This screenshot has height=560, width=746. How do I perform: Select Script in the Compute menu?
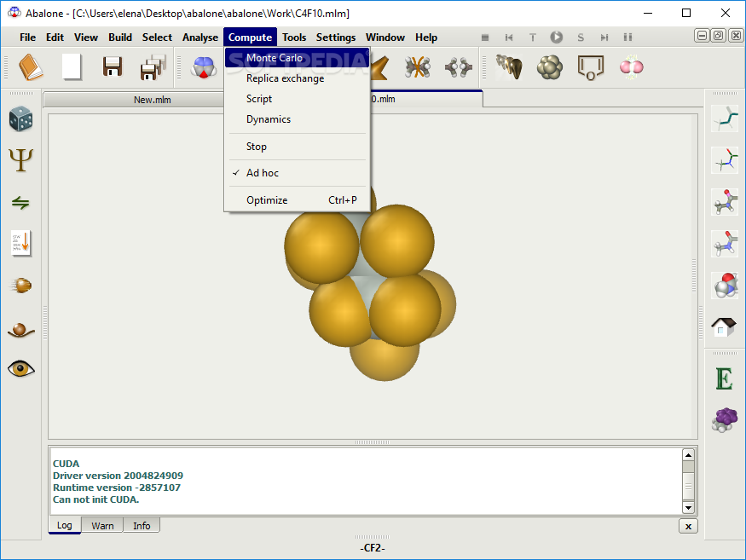297,99
